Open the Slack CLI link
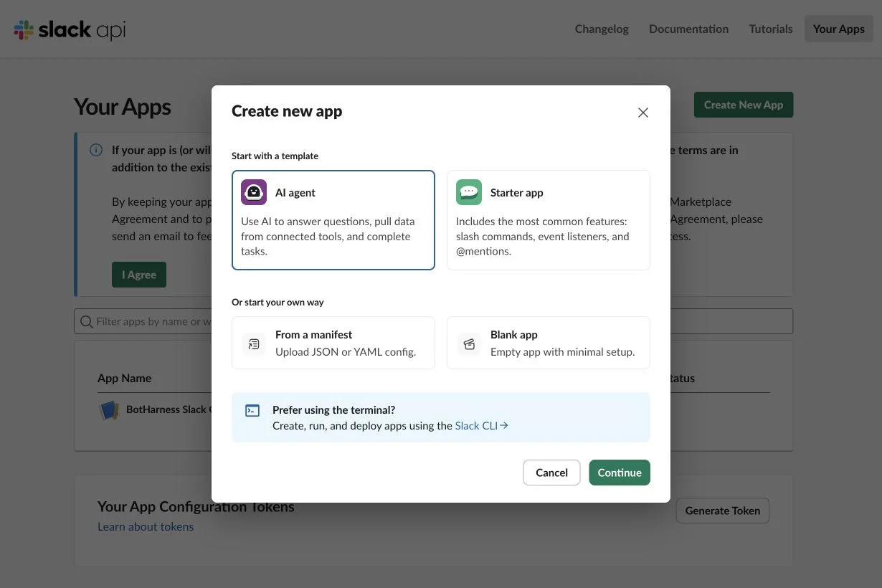The height and width of the screenshot is (588, 882). point(482,425)
